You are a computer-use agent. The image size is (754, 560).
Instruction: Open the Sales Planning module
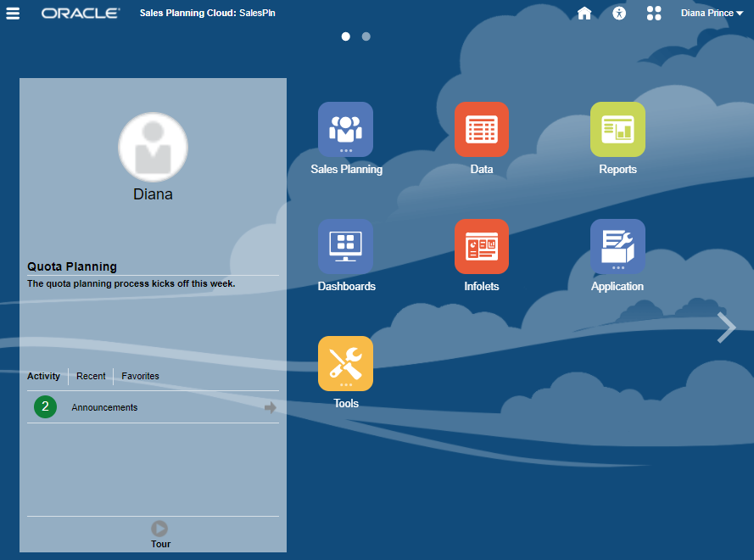click(x=345, y=130)
